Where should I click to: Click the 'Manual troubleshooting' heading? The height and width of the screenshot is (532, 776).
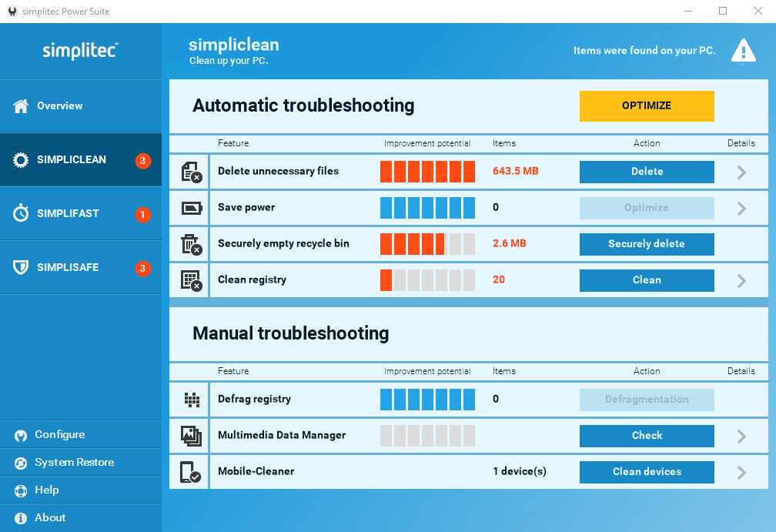tap(290, 333)
